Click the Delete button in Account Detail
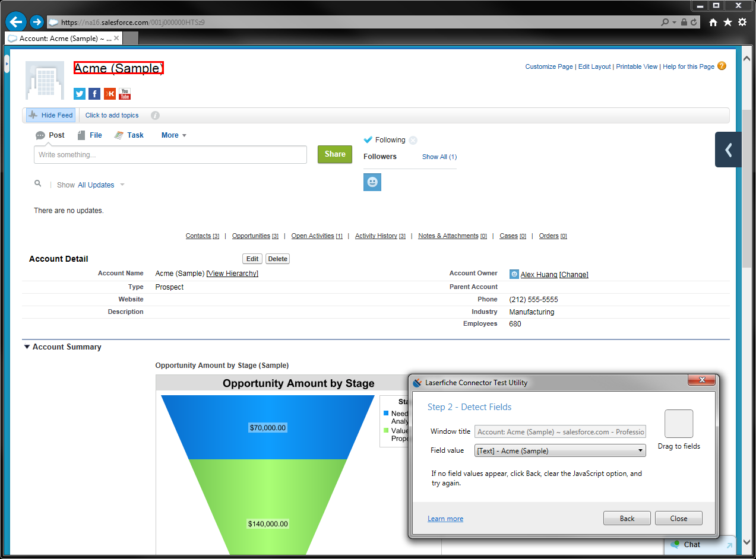 coord(277,259)
